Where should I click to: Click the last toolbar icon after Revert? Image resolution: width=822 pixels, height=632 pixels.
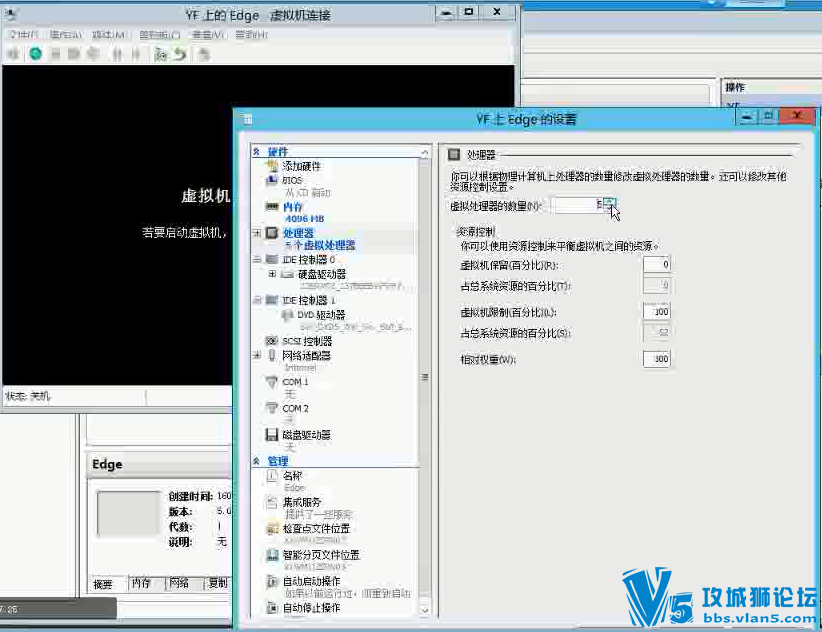(x=204, y=54)
